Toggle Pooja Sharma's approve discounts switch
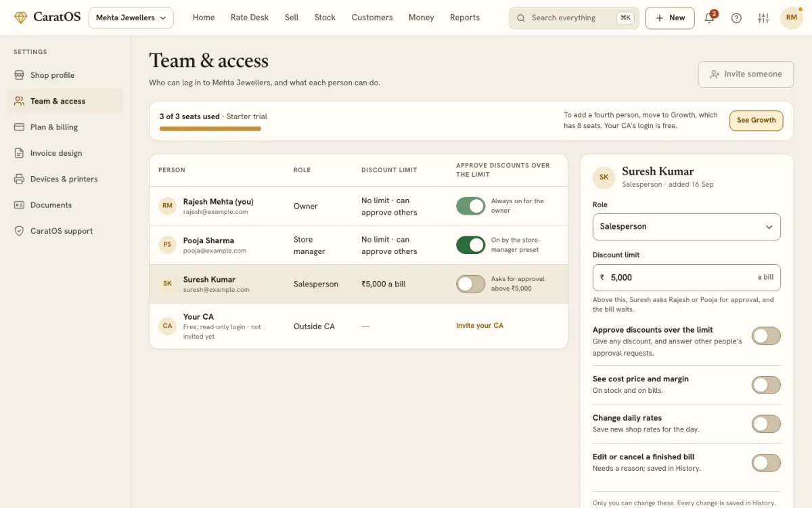Screen dimensions: 812x508 [471, 245]
